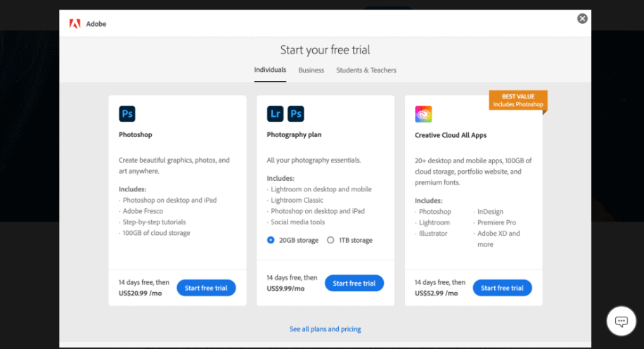Viewport: 644px width, 349px height.
Task: Start free trial for Creative Cloud All Apps
Action: click(502, 288)
